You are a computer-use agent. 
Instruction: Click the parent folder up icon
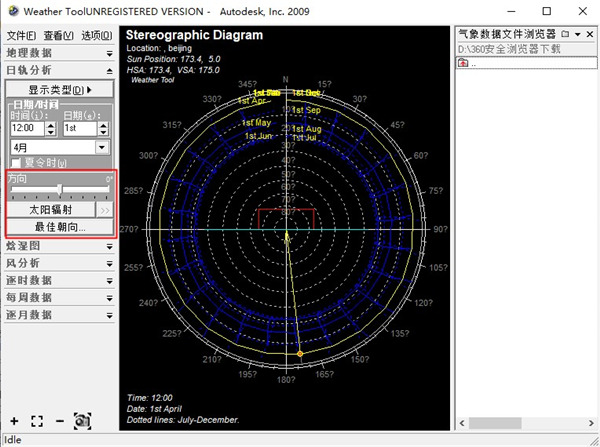coord(463,63)
